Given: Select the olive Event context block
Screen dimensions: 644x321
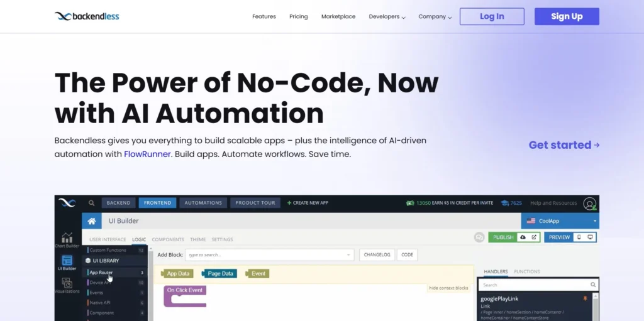Looking at the screenshot, I should [257, 274].
